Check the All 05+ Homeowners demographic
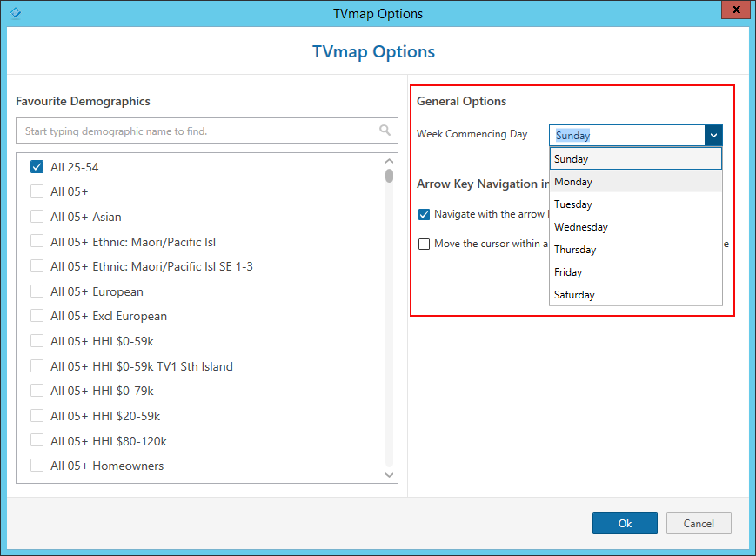This screenshot has width=756, height=556. (37, 466)
